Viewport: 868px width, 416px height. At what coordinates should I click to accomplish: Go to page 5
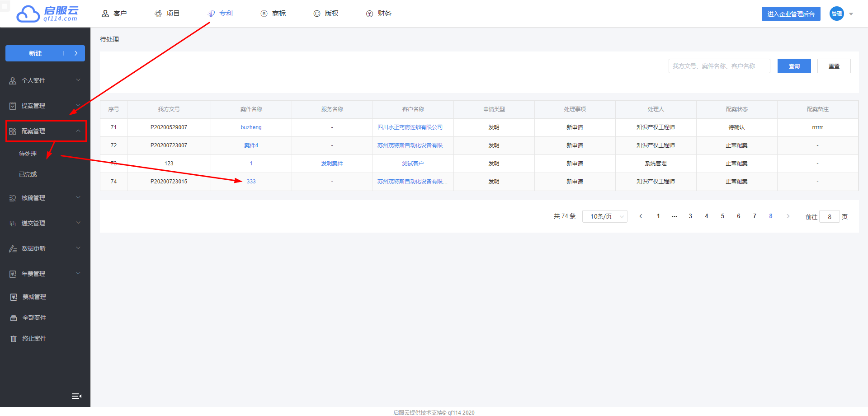(722, 216)
